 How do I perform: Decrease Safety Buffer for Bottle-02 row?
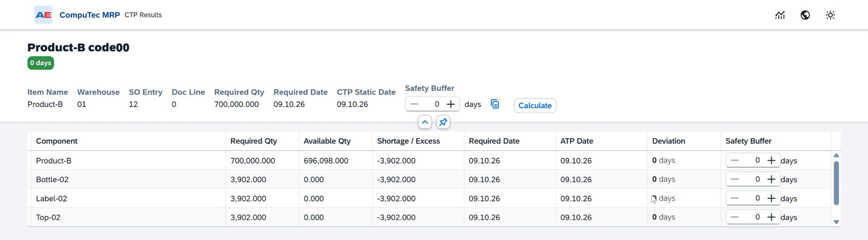click(734, 180)
